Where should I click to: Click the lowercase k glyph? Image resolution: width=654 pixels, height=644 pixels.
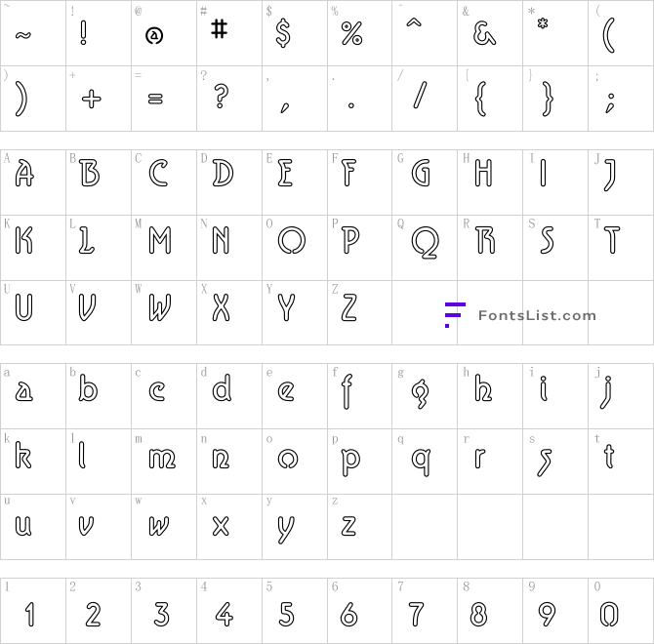pyautogui.click(x=23, y=455)
